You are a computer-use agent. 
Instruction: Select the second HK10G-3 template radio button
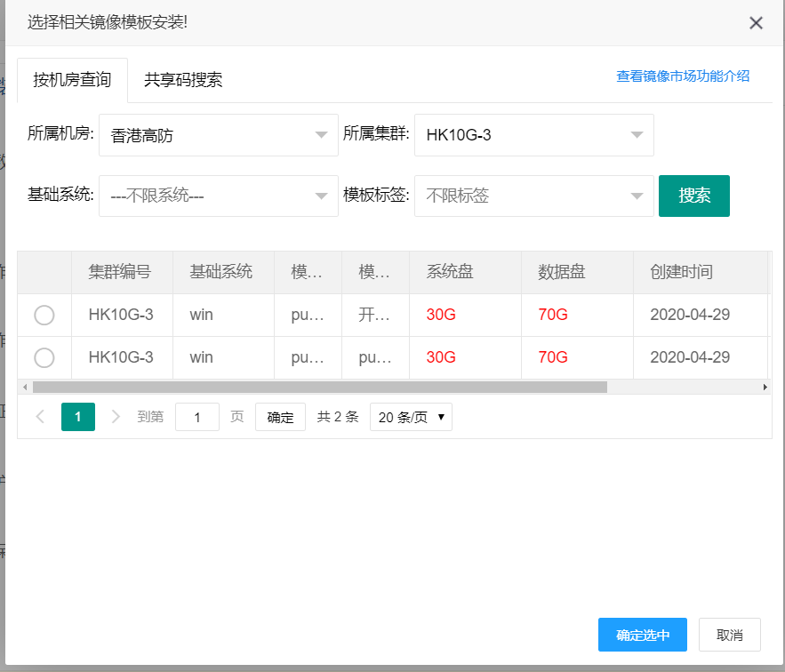point(44,357)
